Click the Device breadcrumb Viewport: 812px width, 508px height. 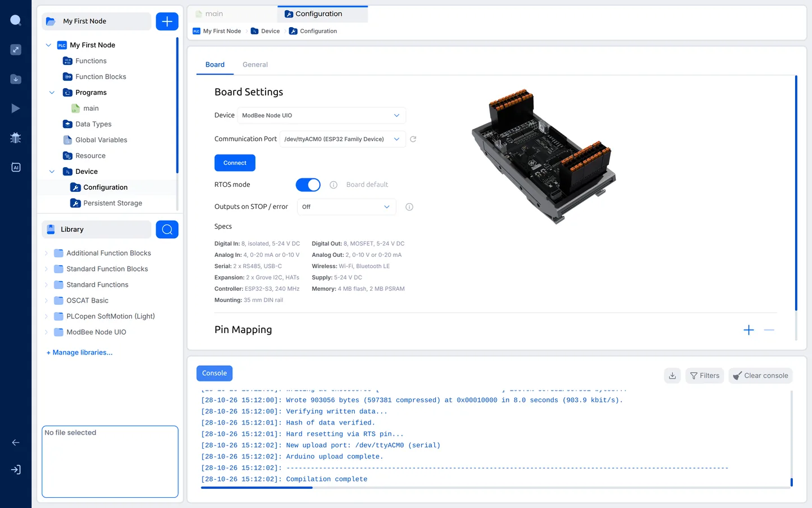[265, 31]
